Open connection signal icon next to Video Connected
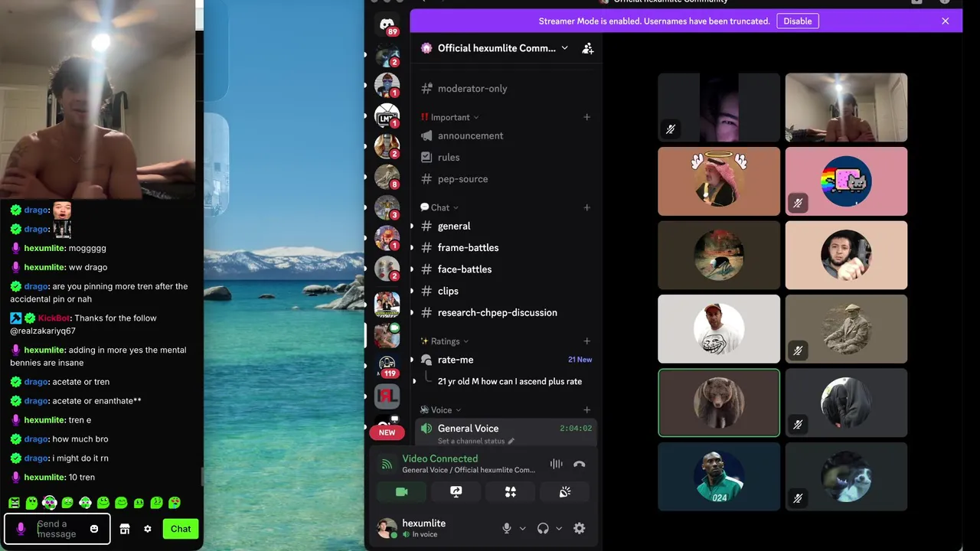 [387, 464]
